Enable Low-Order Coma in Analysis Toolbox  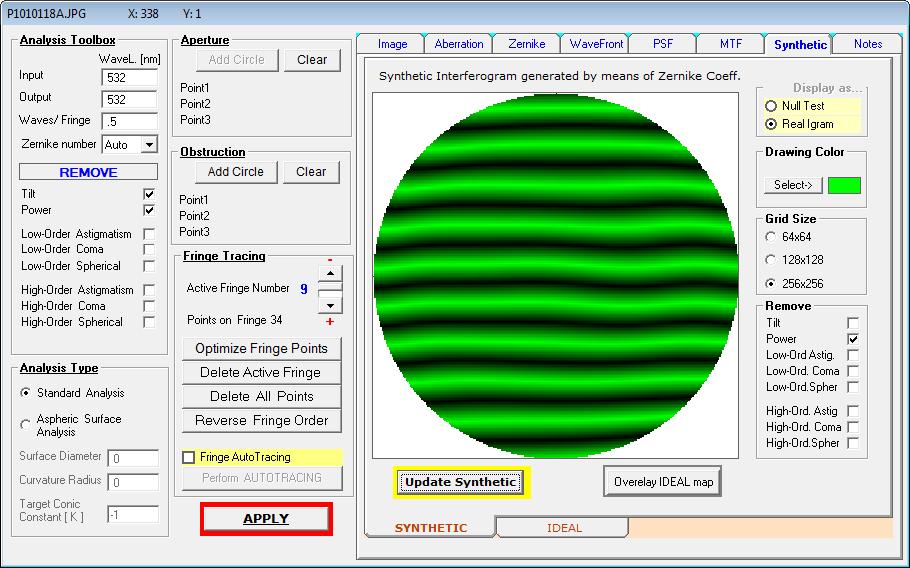pos(149,249)
